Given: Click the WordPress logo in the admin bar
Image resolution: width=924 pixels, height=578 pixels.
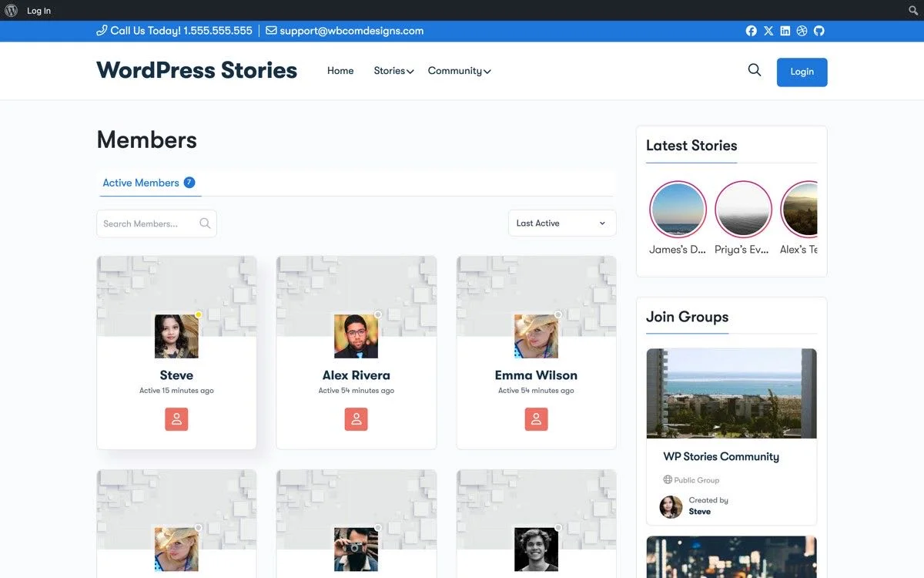Looking at the screenshot, I should 10,10.
